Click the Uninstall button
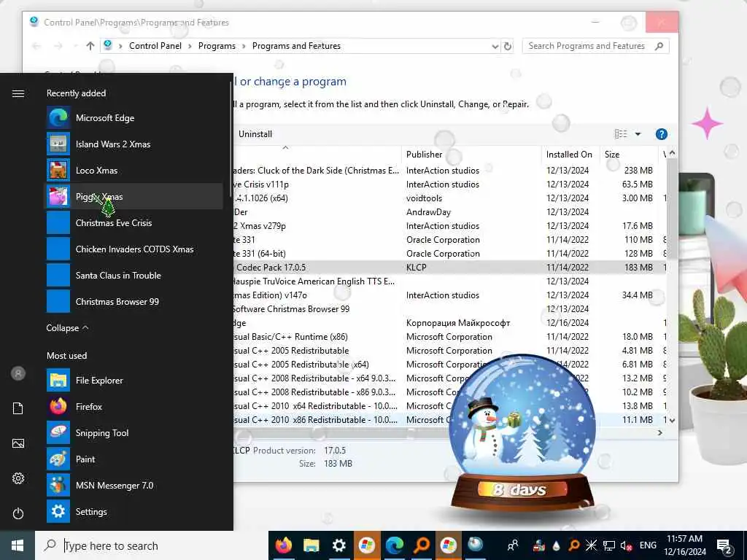This screenshot has height=560, width=747. coord(255,134)
